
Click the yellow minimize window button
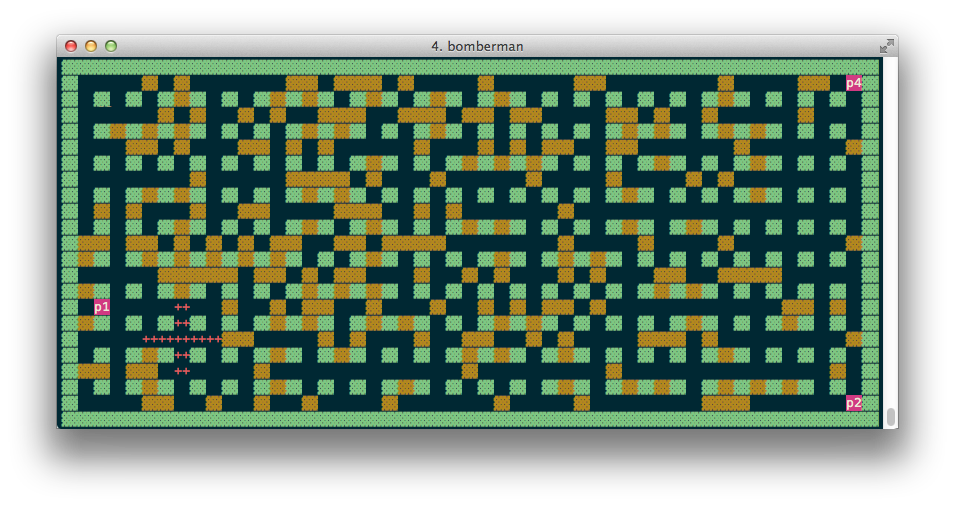click(x=91, y=46)
